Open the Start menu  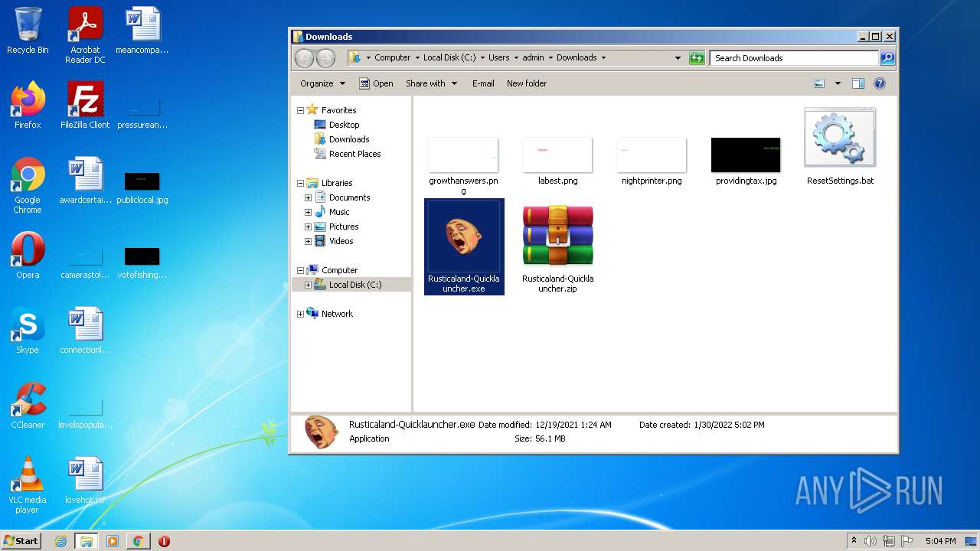coord(21,540)
